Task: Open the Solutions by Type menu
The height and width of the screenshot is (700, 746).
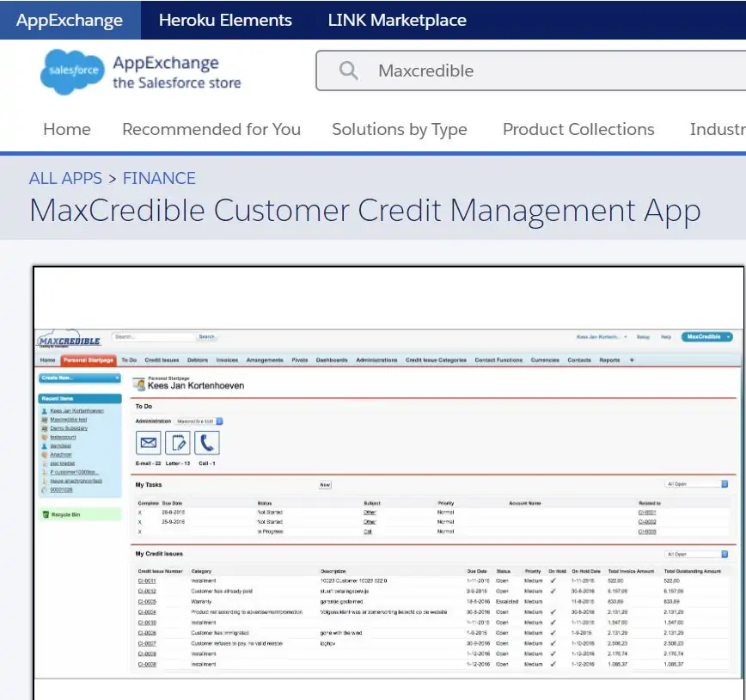Action: pos(400,130)
